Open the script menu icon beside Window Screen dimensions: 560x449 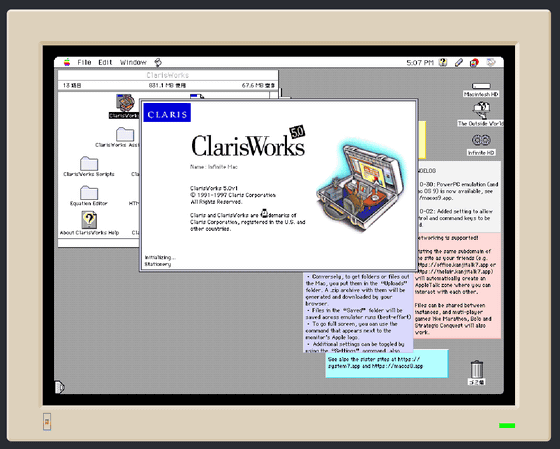tap(158, 63)
